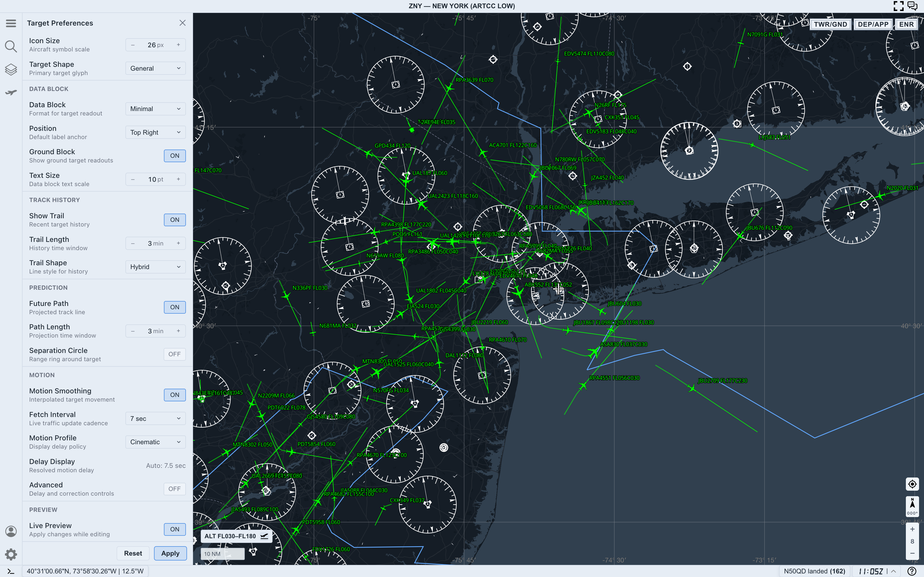Zoom out the map
The height and width of the screenshot is (577, 924).
click(912, 553)
